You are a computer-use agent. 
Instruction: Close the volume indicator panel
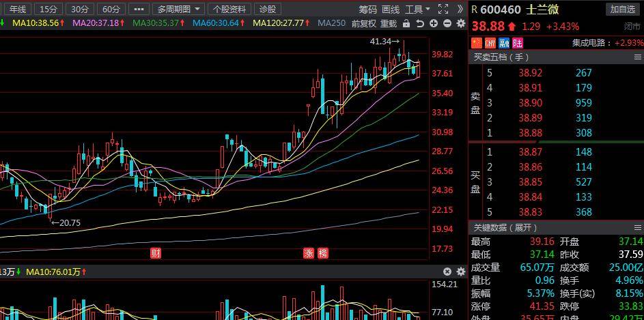(447, 272)
